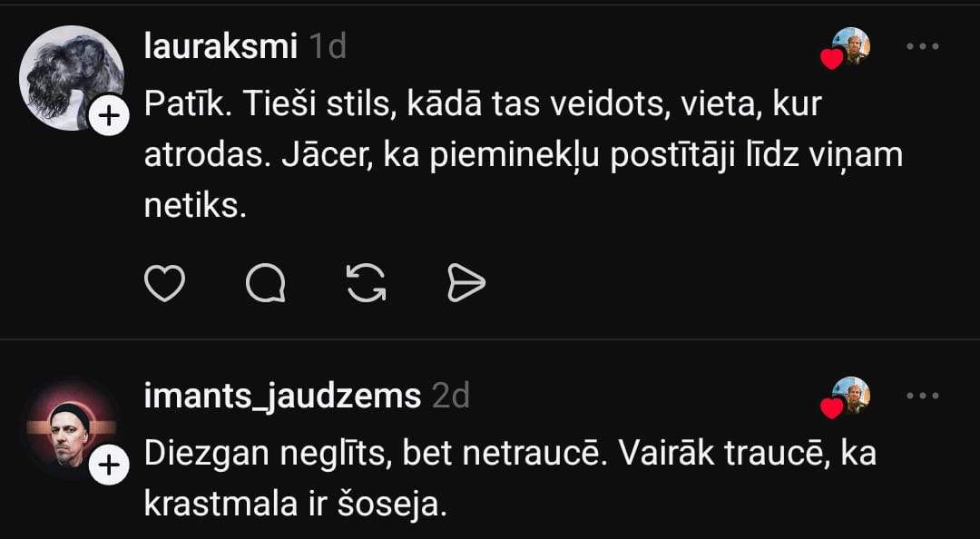The height and width of the screenshot is (539, 980).
Task: Share lauraksmi's comment via the paper plane icon
Action: [466, 284]
